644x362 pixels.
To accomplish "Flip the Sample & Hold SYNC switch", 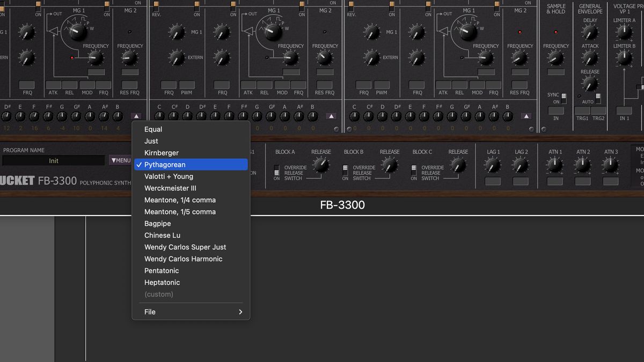I will 564,98.
